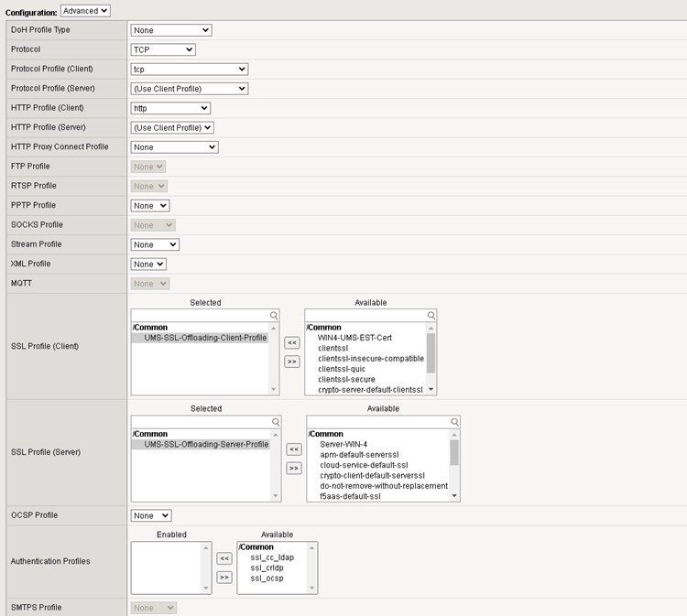Open the Configuration Advanced dropdown
The height and width of the screenshot is (616, 687).
(x=85, y=10)
